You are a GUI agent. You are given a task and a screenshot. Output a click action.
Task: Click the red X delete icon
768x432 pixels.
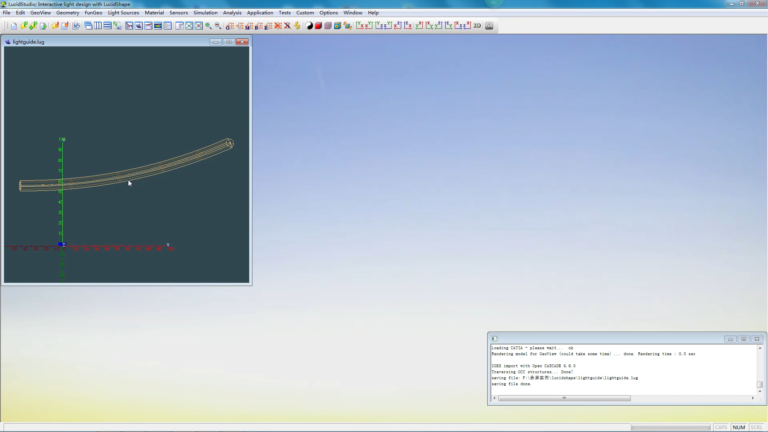(x=277, y=25)
